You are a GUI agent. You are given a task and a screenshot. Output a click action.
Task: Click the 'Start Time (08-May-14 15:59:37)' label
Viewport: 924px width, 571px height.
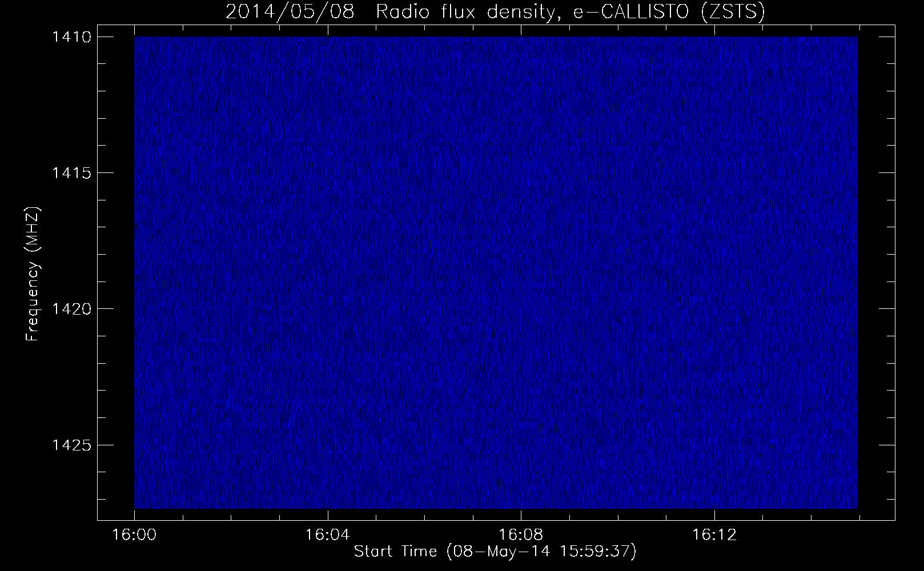click(x=495, y=552)
